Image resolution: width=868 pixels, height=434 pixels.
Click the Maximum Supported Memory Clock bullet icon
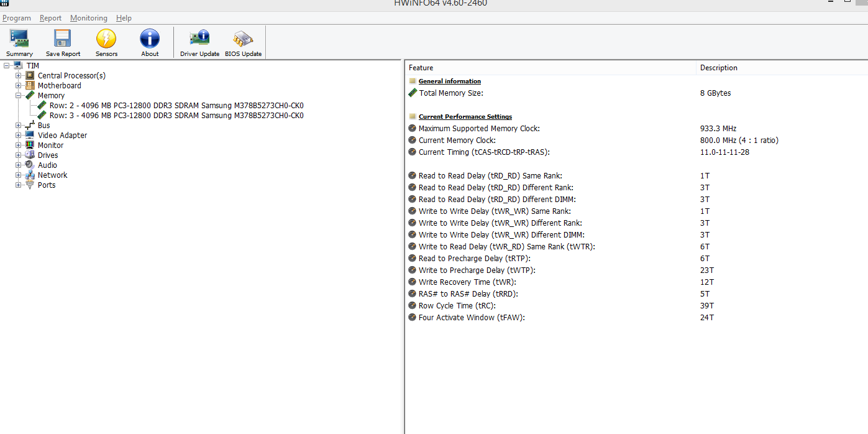[413, 128]
